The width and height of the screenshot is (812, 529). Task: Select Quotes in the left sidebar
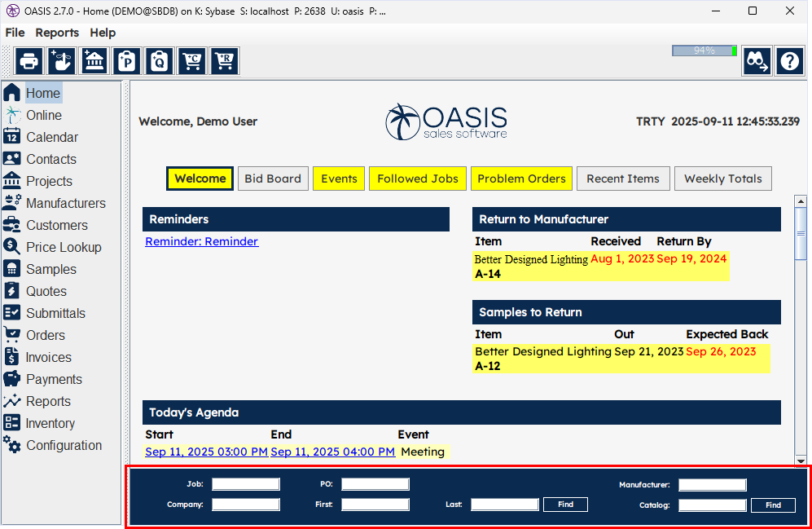coord(48,291)
